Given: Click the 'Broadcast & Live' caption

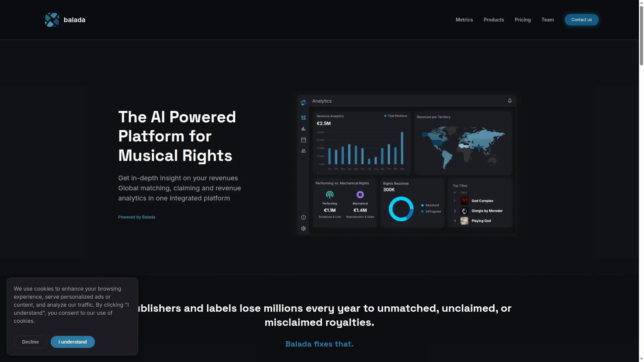Looking at the screenshot, I should pos(330,217).
